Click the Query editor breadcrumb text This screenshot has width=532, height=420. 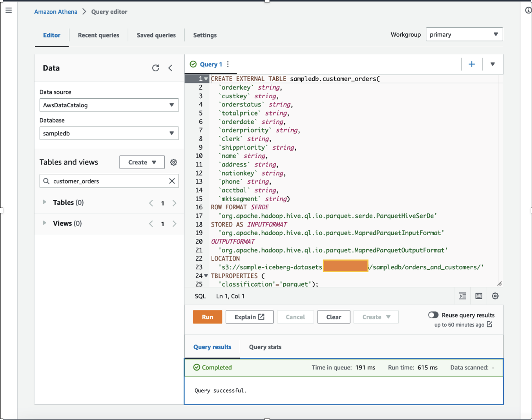coord(109,12)
